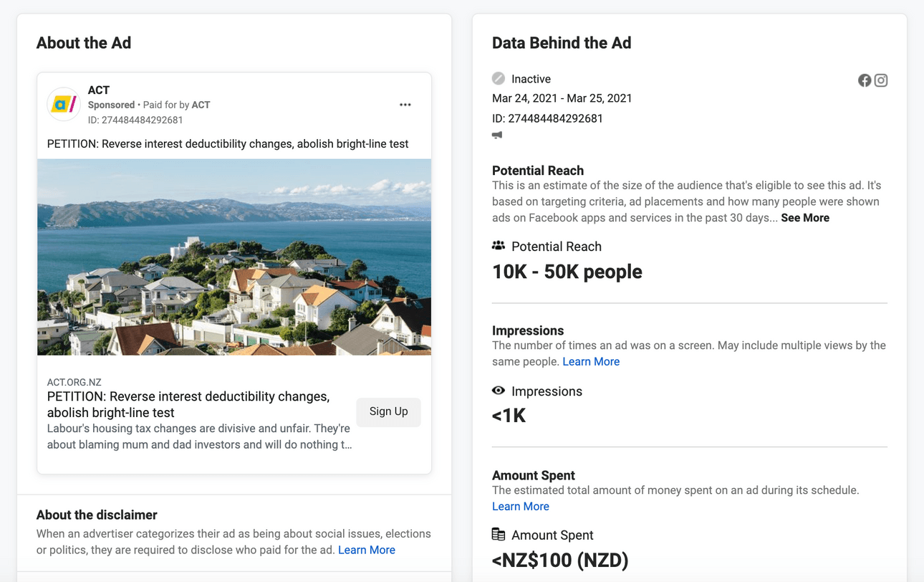Click the ACT page name in ad header
The image size is (924, 582).
pyautogui.click(x=99, y=90)
